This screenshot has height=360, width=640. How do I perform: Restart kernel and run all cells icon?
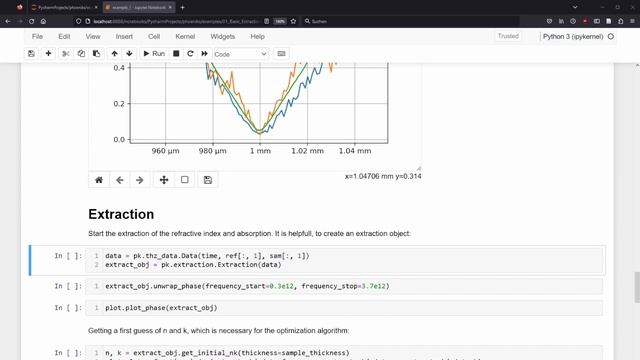[204, 54]
